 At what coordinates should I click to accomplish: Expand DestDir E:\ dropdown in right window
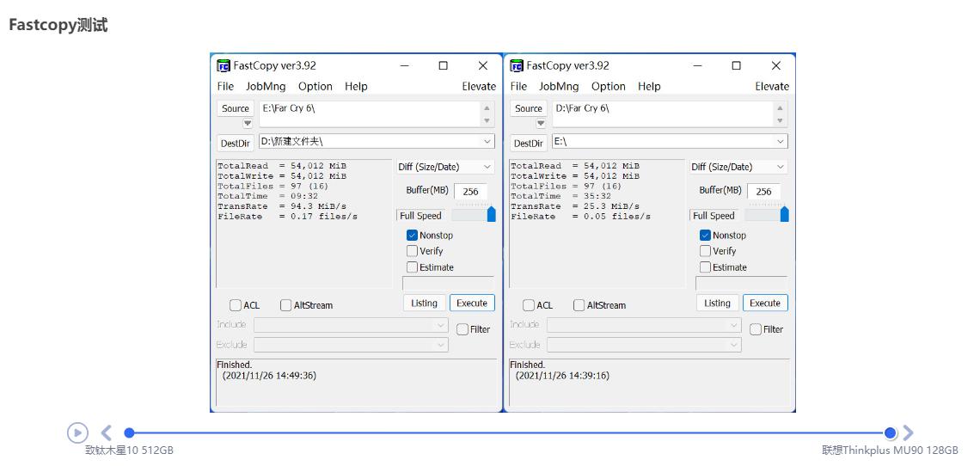781,142
